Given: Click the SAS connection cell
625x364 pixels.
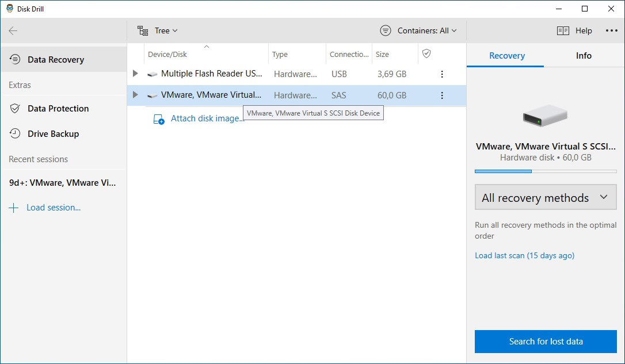Looking at the screenshot, I should tap(339, 95).
